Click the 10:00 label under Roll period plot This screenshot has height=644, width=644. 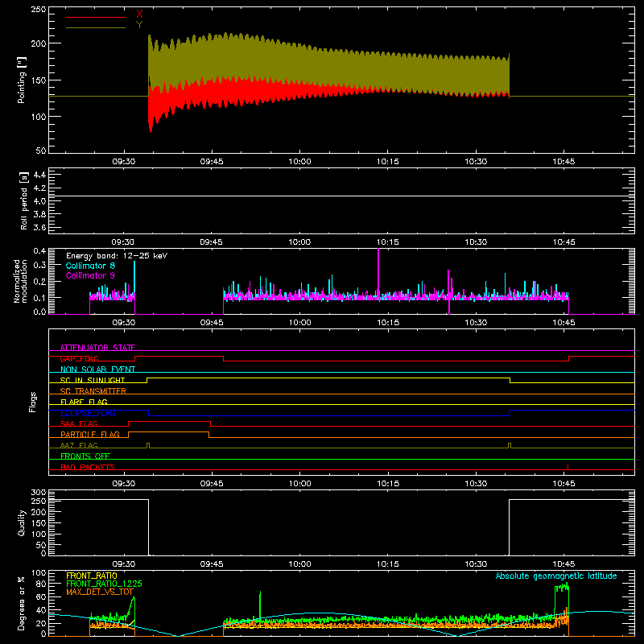[x=299, y=242]
